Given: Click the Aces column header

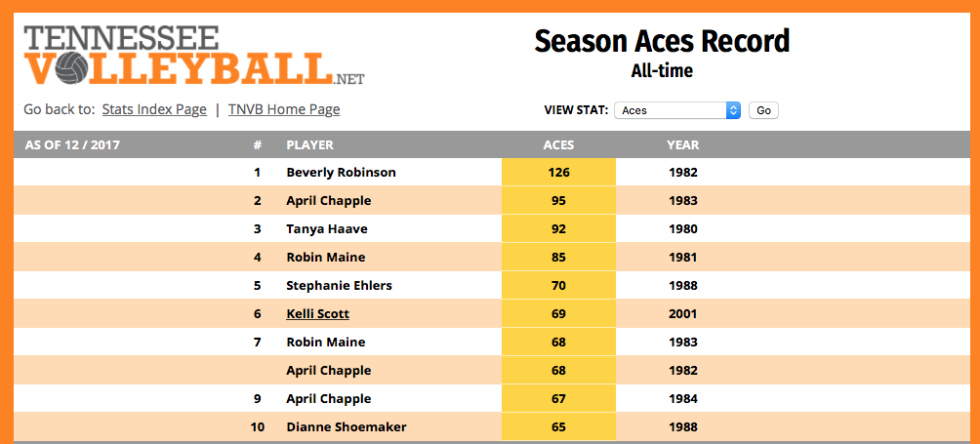Looking at the screenshot, I should 558,145.
